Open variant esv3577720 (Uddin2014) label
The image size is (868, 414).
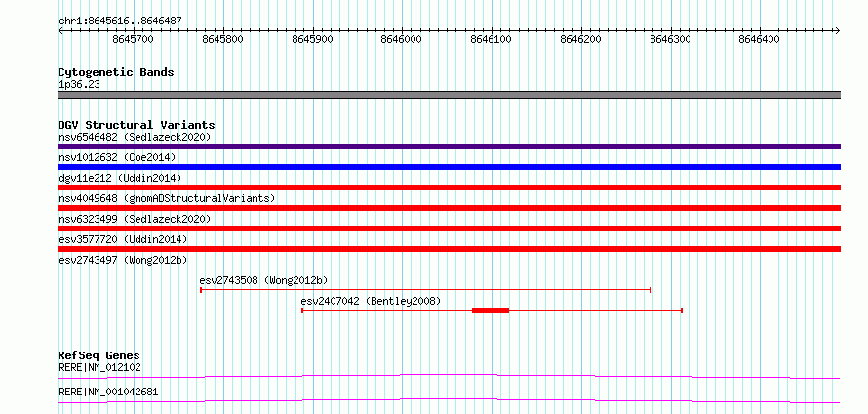pyautogui.click(x=123, y=239)
